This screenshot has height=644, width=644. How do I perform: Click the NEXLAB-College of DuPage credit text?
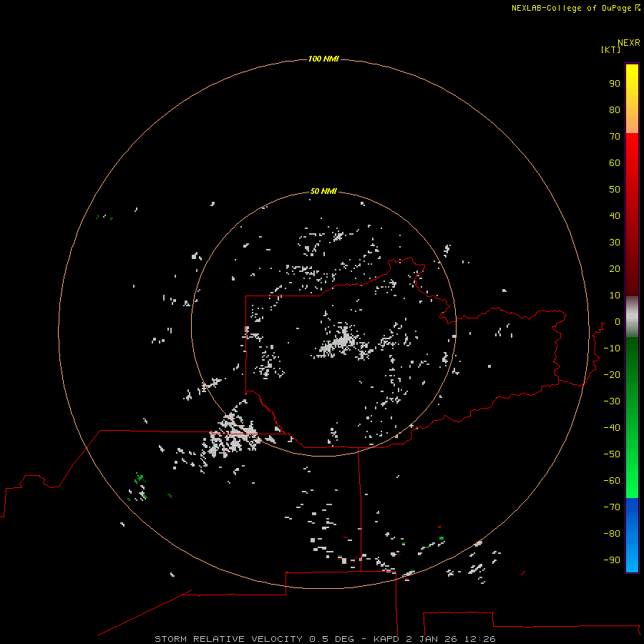575,8
